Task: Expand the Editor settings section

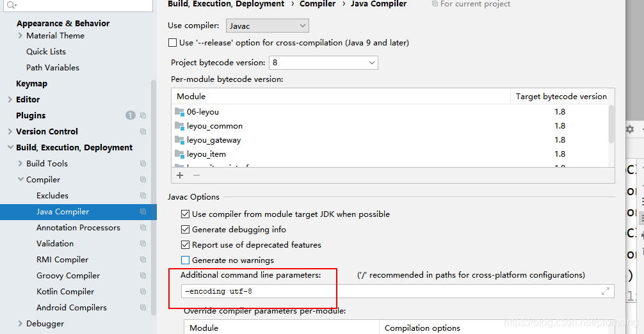Action: pyautogui.click(x=10, y=100)
